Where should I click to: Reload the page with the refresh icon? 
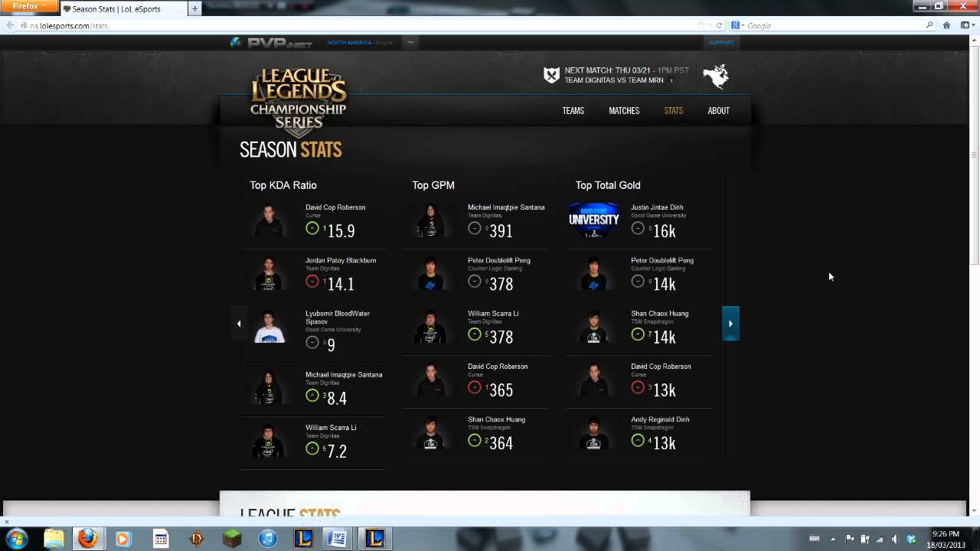720,25
